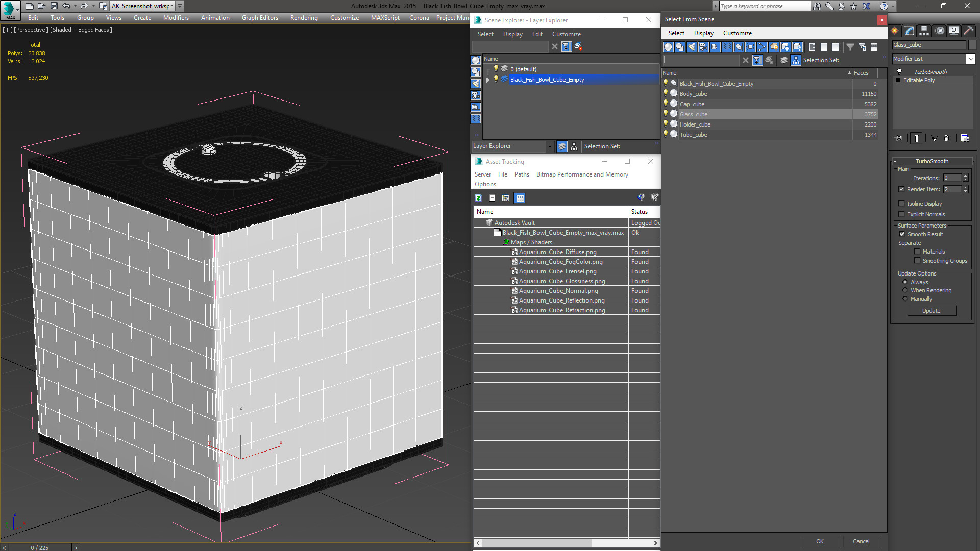Screen dimensions: 980x551
Task: Click the Glass_cube object color swatch
Action: pyautogui.click(x=972, y=45)
